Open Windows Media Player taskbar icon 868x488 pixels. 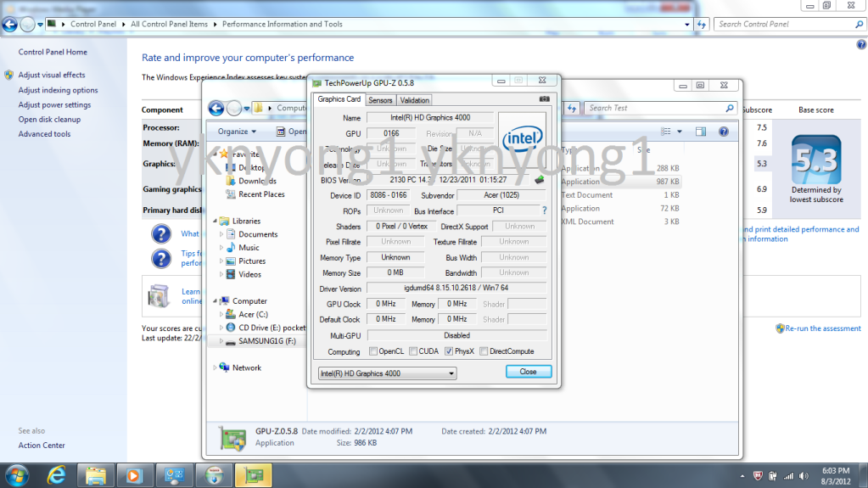click(133, 476)
